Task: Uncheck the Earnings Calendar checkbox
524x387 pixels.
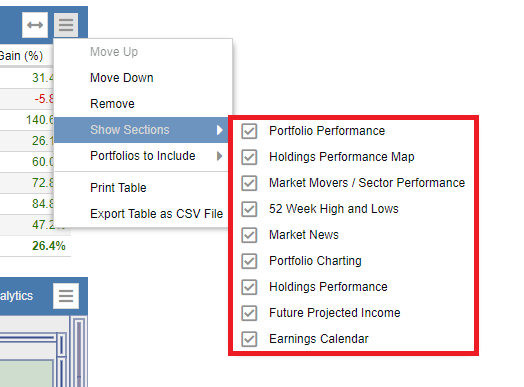Action: point(249,339)
